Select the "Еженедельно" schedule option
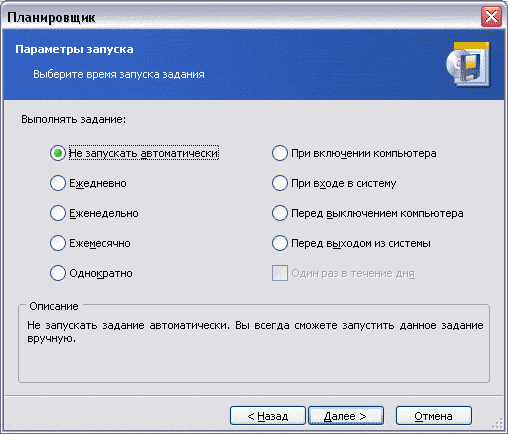Screen dimensions: 508x434 58,213
